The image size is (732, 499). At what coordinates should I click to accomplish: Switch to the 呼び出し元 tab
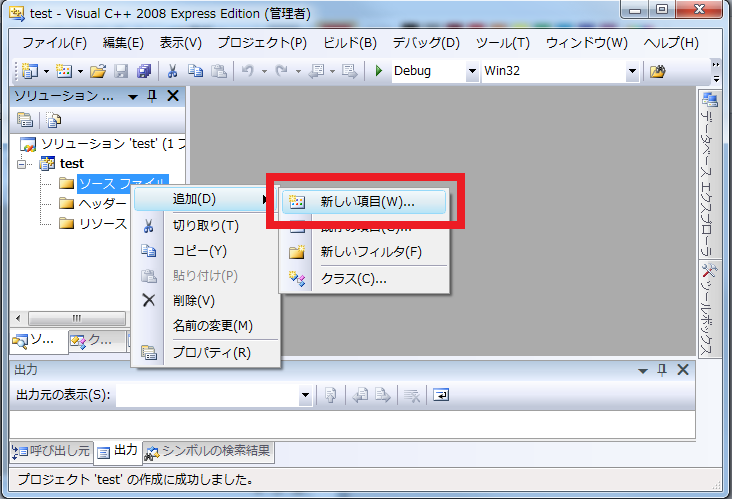[x=51, y=451]
